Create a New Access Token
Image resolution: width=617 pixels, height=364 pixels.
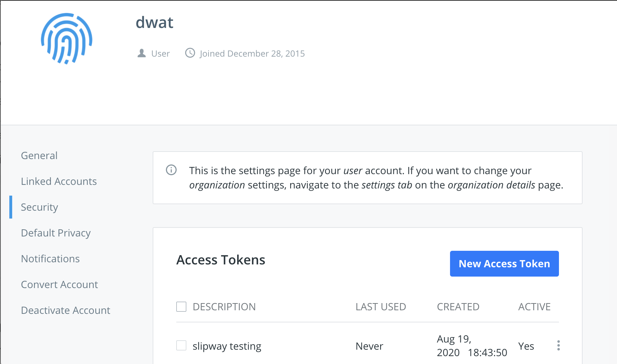pos(504,264)
